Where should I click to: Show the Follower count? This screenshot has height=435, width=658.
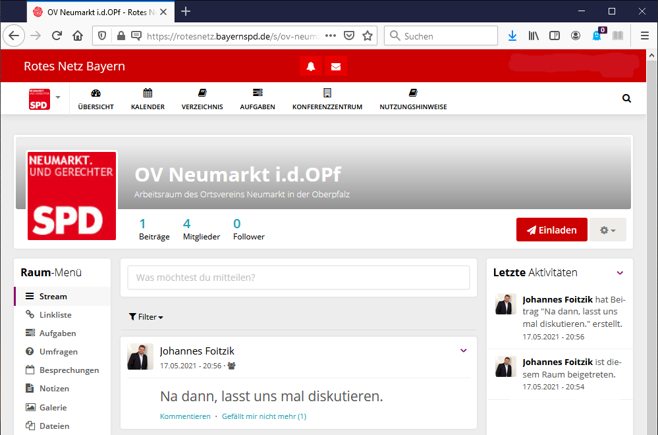249,229
